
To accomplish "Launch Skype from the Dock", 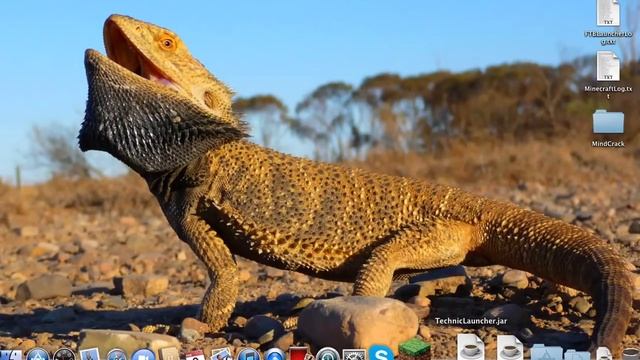I will (381, 353).
